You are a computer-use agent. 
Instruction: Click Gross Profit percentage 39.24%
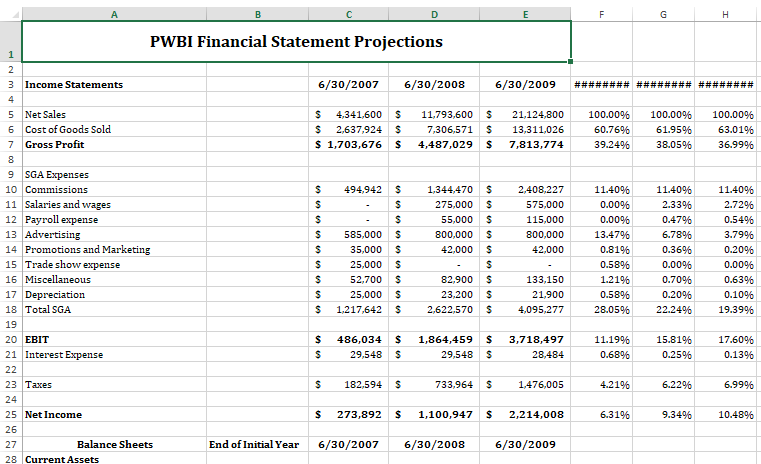[612, 145]
